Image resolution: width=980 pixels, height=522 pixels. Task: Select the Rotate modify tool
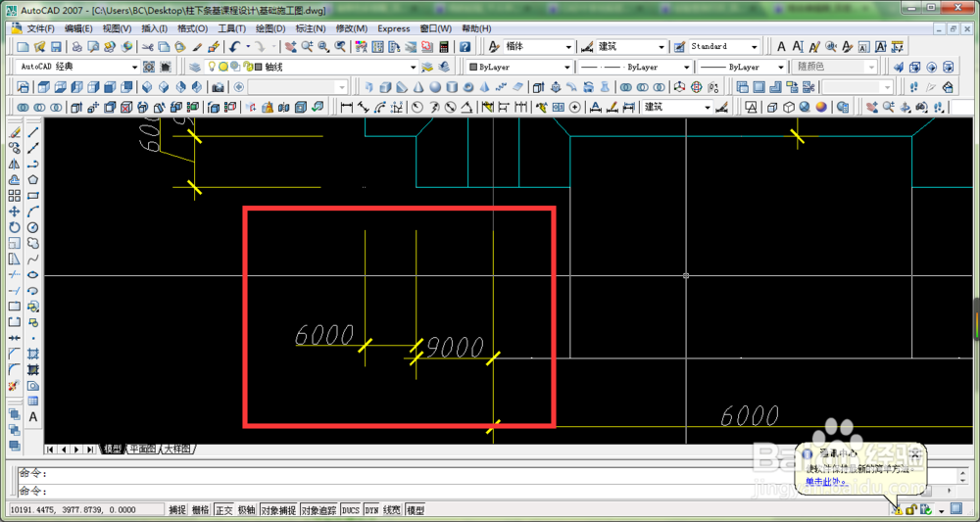tap(15, 226)
